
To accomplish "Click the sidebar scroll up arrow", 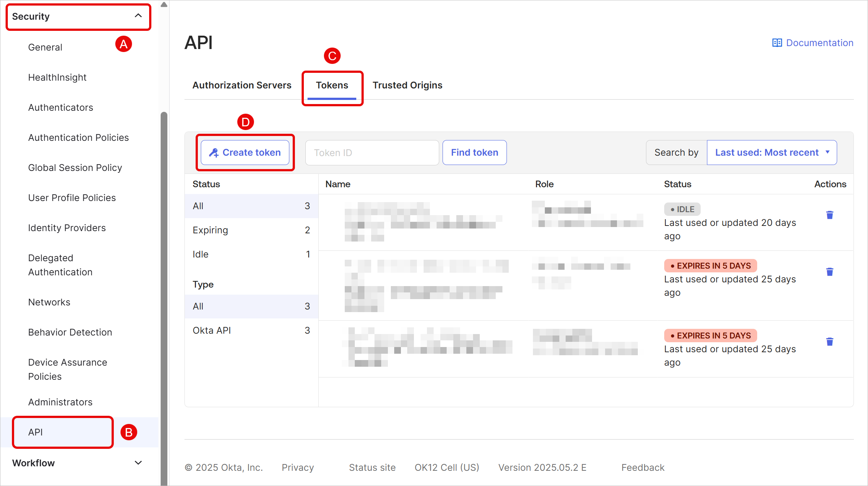I will pos(164,4).
